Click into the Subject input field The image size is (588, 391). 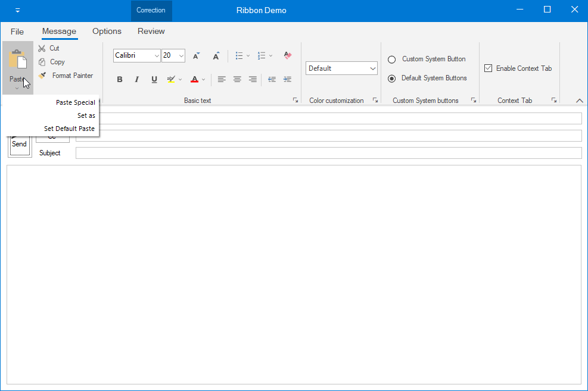click(x=328, y=154)
